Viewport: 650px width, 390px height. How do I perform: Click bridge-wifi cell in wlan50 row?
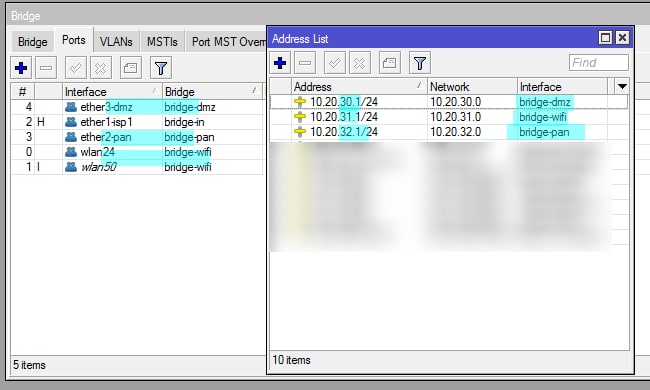coord(188,167)
